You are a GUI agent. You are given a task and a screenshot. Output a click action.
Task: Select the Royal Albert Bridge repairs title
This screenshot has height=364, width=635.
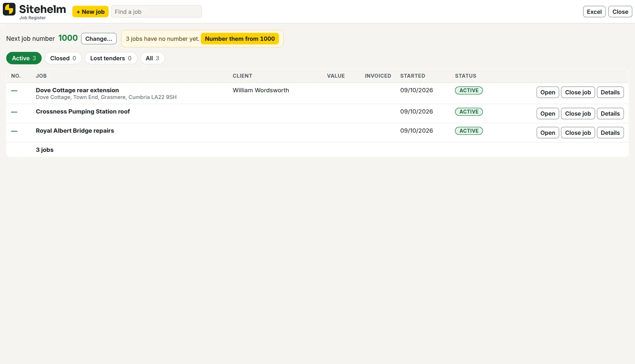click(75, 131)
